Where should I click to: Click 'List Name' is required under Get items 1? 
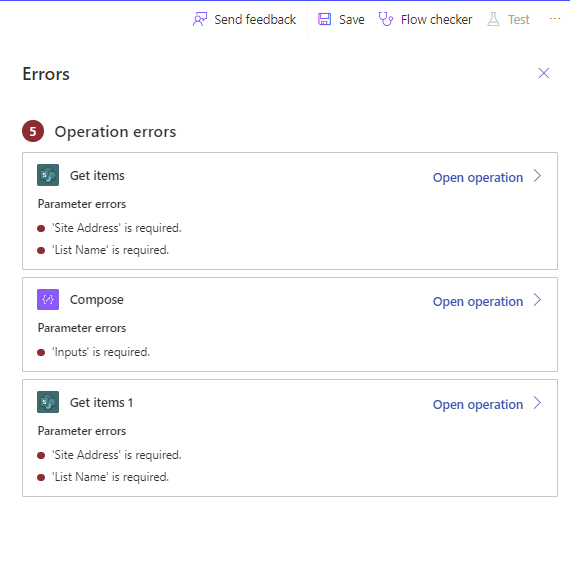pyautogui.click(x=111, y=477)
